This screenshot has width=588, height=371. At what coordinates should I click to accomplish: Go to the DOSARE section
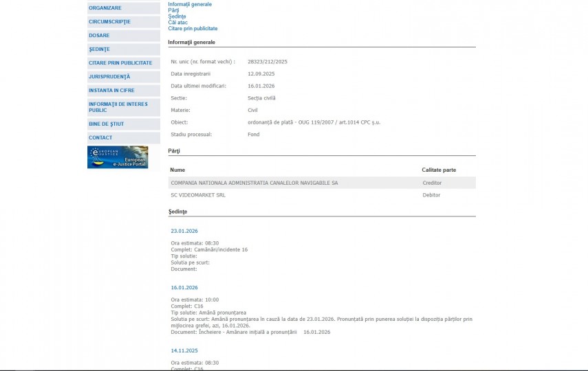(99, 36)
